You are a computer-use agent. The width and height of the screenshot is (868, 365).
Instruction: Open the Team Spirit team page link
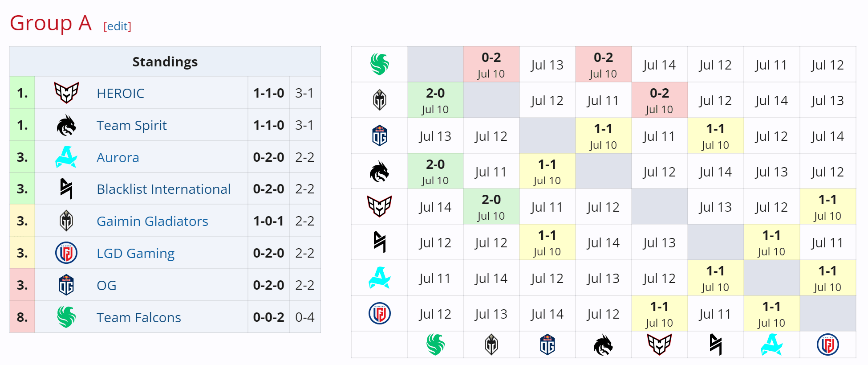(132, 125)
